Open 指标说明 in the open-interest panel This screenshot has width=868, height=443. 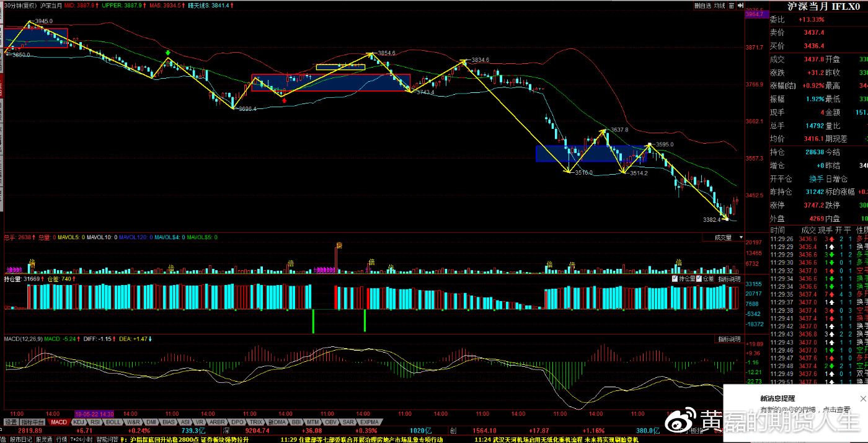click(x=730, y=279)
